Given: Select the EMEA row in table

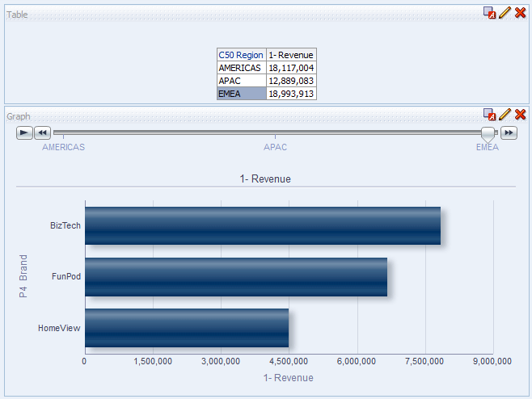Looking at the screenshot, I should point(240,94).
